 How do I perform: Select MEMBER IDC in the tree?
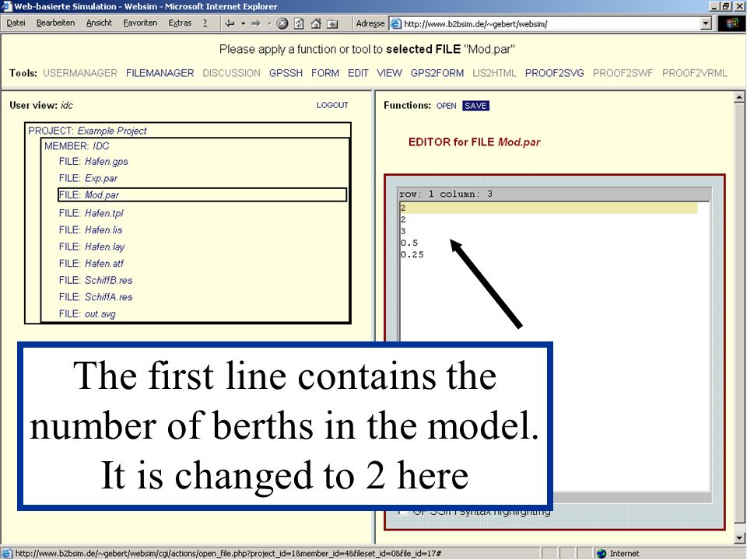tap(77, 145)
